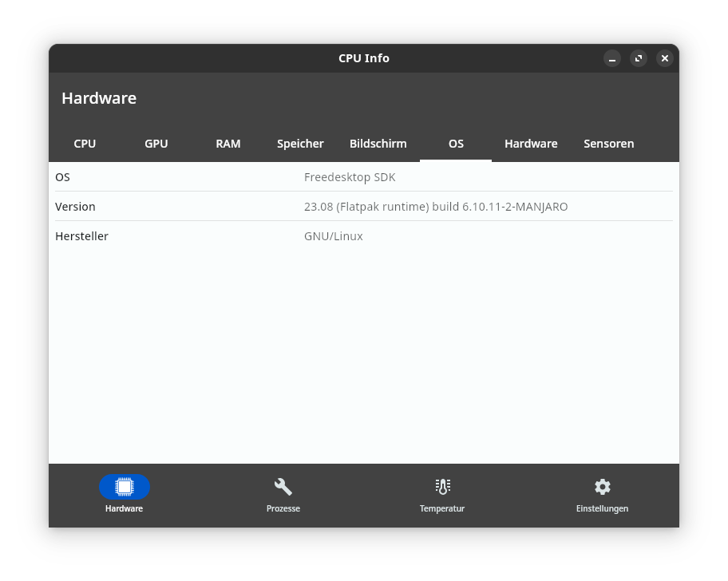
Task: Go to the Bildschirm tab
Action: [378, 144]
